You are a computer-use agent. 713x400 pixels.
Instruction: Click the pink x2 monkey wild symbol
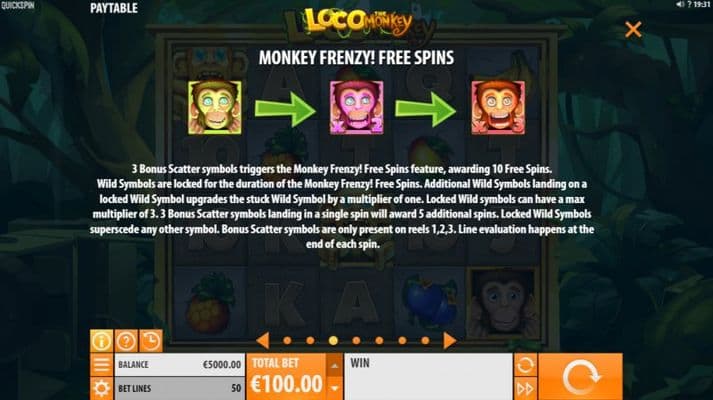tap(356, 108)
